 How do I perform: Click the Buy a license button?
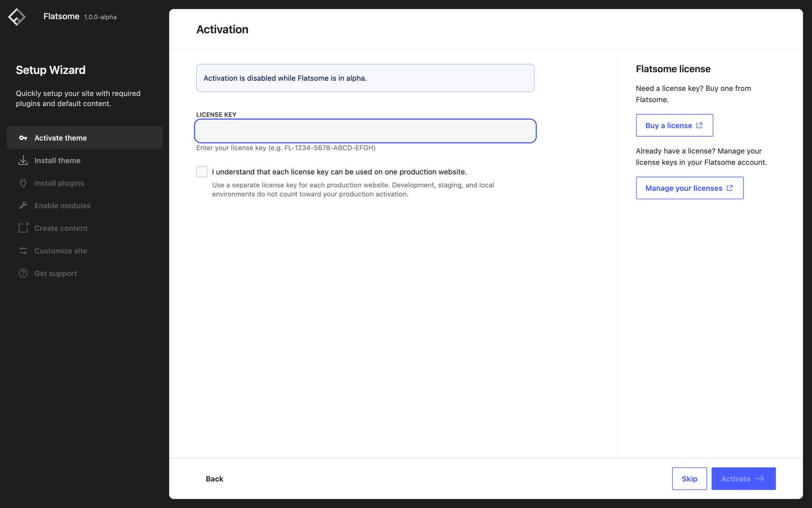click(x=674, y=125)
